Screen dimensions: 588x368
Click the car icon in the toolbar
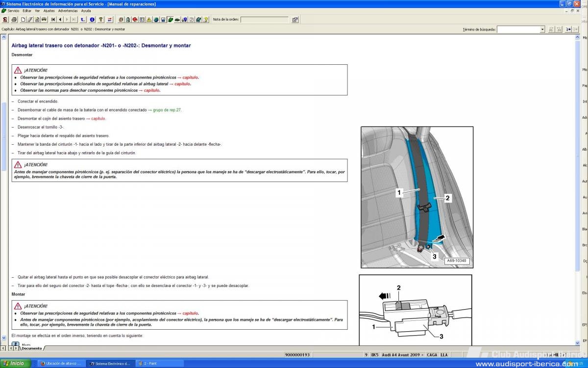point(44,20)
